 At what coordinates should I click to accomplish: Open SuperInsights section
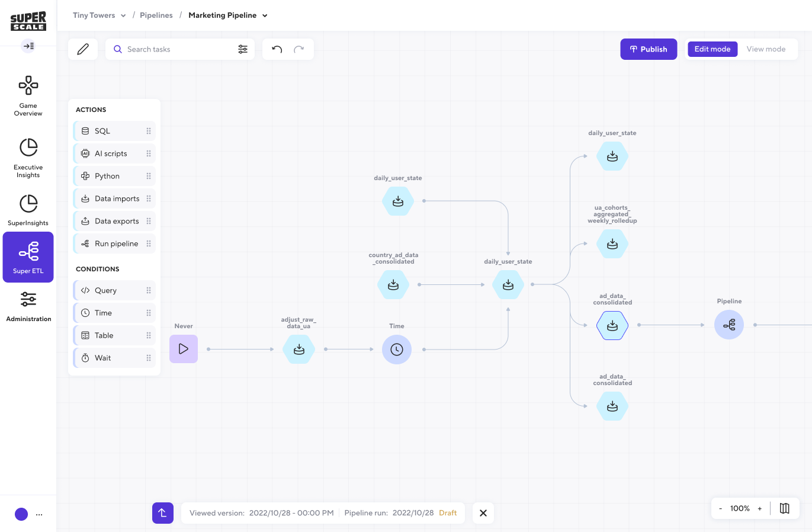[x=28, y=210]
